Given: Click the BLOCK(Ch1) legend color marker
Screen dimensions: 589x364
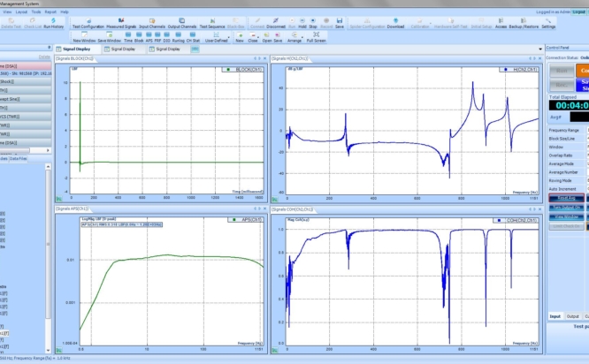Looking at the screenshot, I should (228, 70).
